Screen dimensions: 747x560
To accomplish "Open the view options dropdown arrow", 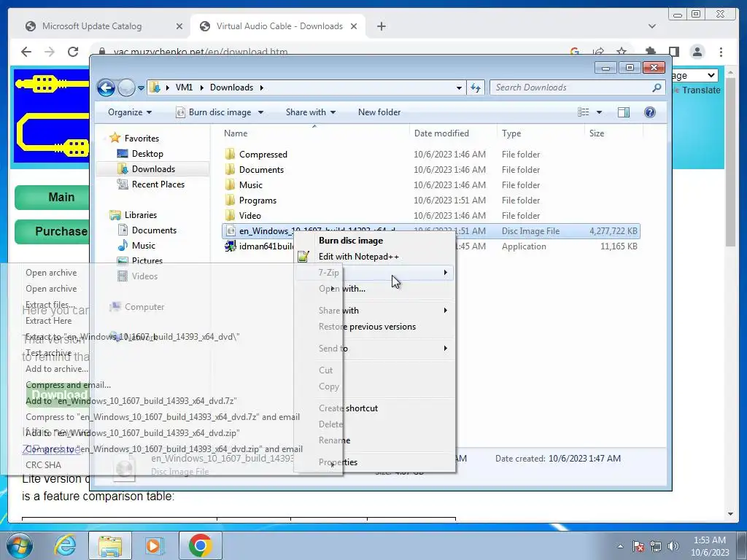I will [x=600, y=112].
